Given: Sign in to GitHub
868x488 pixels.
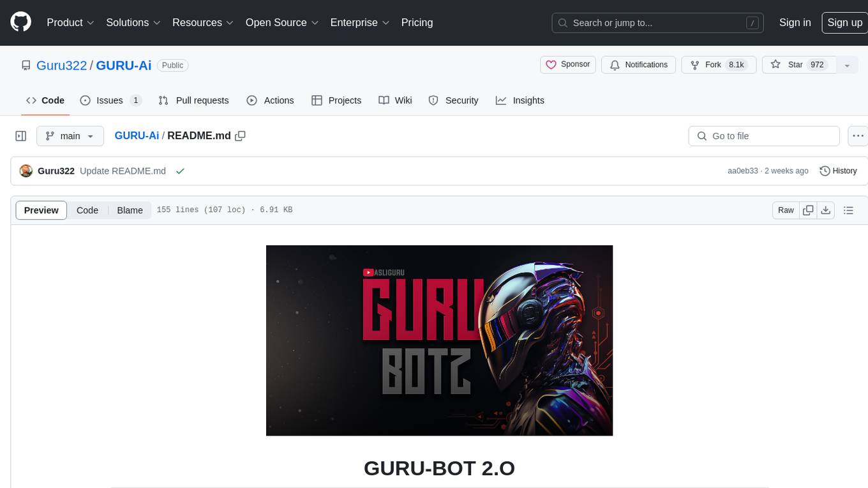Looking at the screenshot, I should tap(795, 22).
